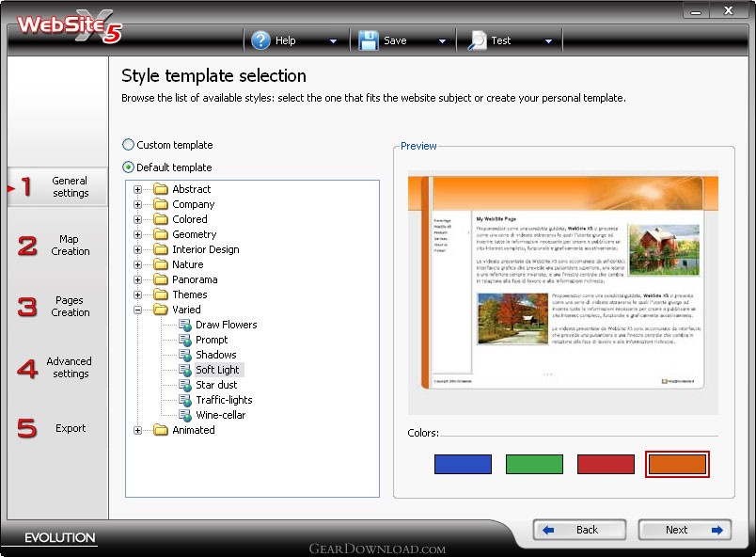Select the Custom template radio button
This screenshot has width=756, height=557.
click(128, 144)
